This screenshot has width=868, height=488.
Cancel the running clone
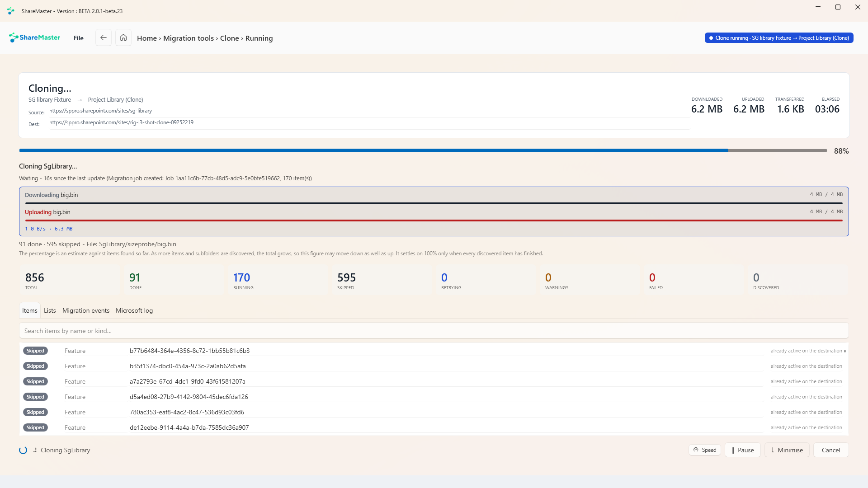click(x=831, y=450)
